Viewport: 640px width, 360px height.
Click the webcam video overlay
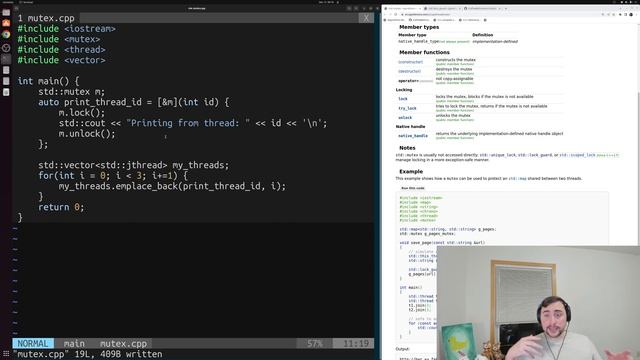538,303
